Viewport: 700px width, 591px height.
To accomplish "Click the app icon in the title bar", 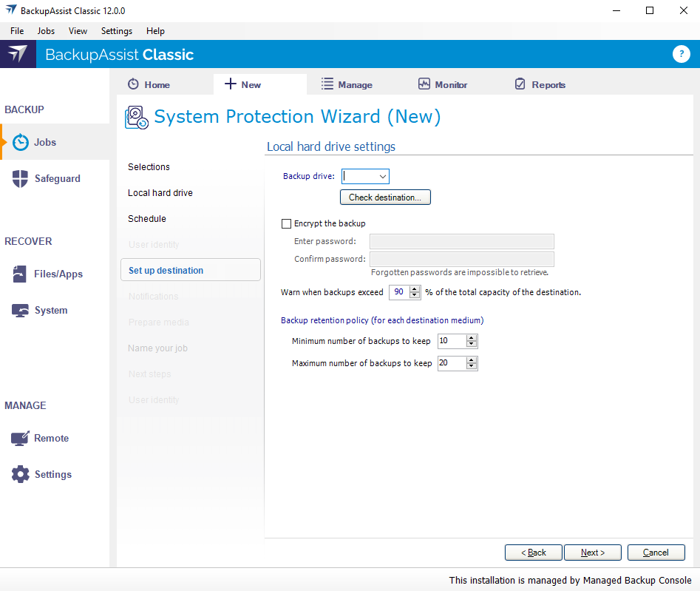I will (x=10, y=10).
